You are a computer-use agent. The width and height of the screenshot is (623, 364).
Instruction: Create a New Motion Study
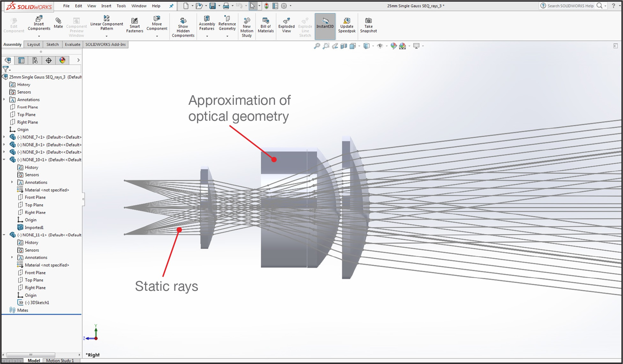pos(247,26)
